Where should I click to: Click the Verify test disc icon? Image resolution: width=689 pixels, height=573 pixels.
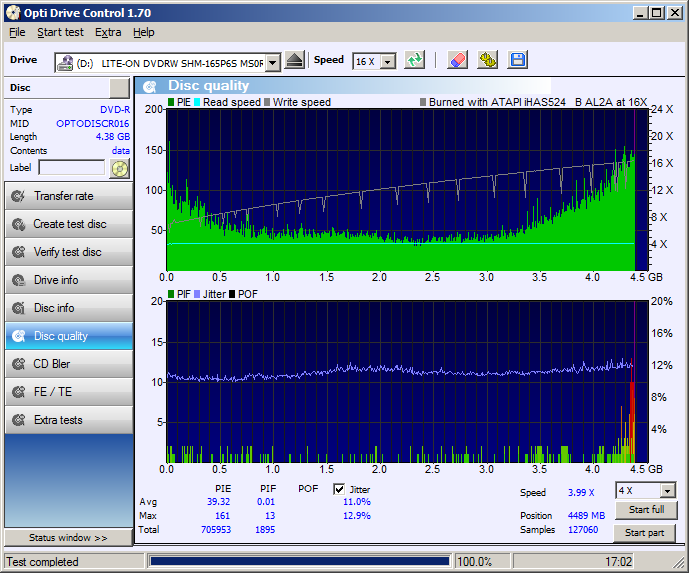click(x=18, y=252)
